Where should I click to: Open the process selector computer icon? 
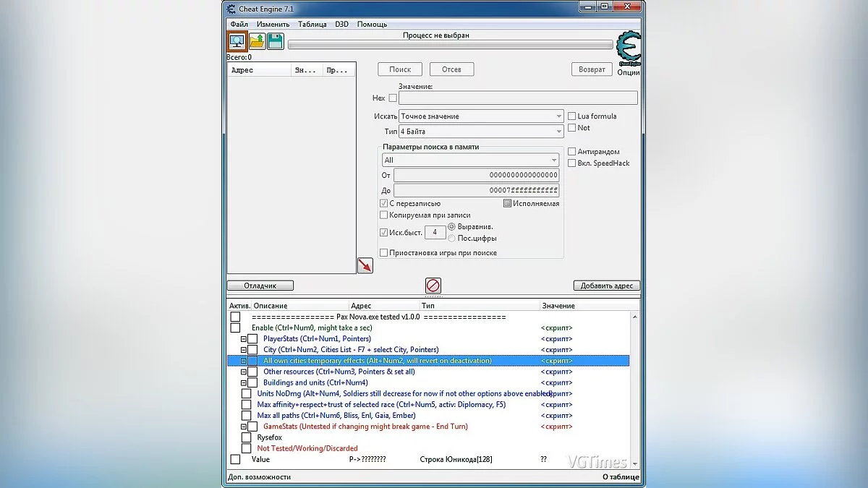(x=237, y=41)
